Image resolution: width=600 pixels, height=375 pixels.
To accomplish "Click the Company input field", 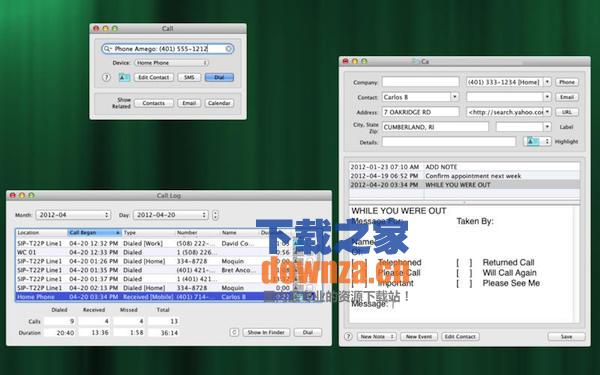I will 420,82.
